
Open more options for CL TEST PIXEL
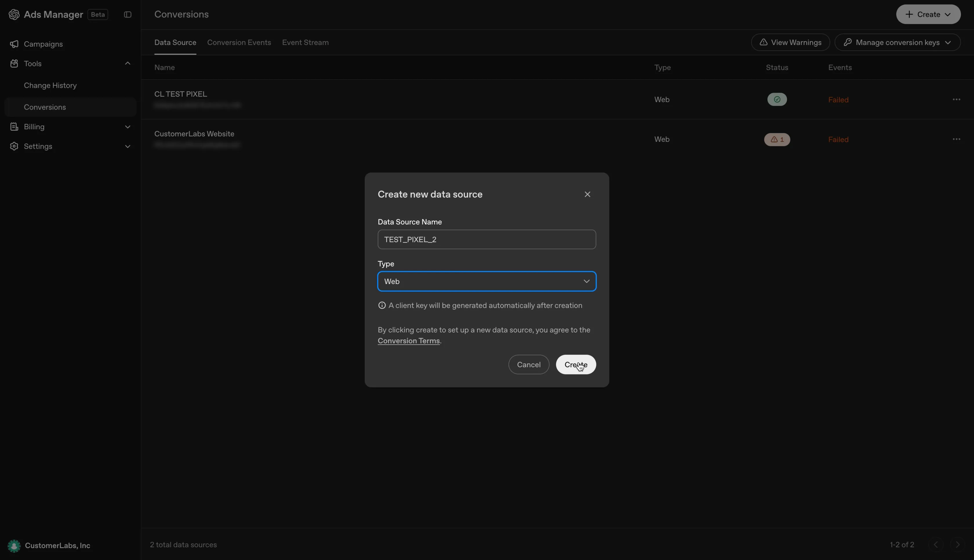956,100
